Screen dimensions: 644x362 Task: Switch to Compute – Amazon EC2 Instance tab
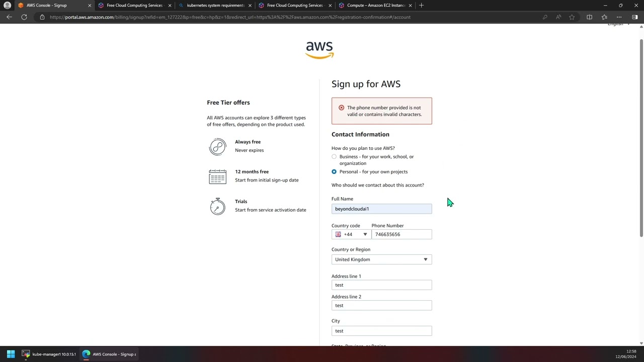click(376, 6)
